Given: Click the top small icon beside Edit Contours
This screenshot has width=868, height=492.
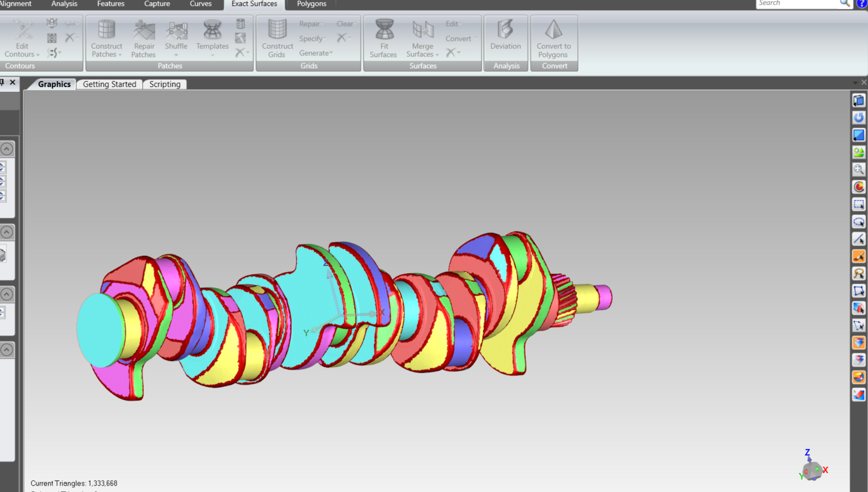Looking at the screenshot, I should (52, 23).
